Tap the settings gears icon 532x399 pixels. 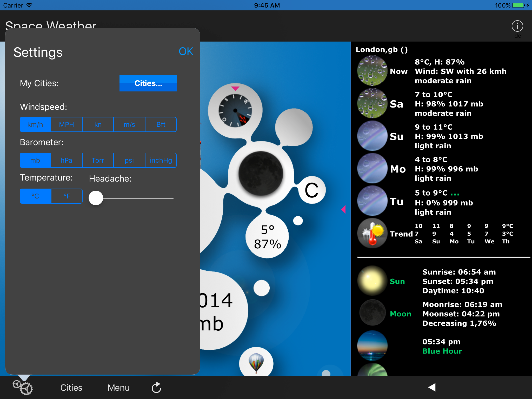(23, 388)
